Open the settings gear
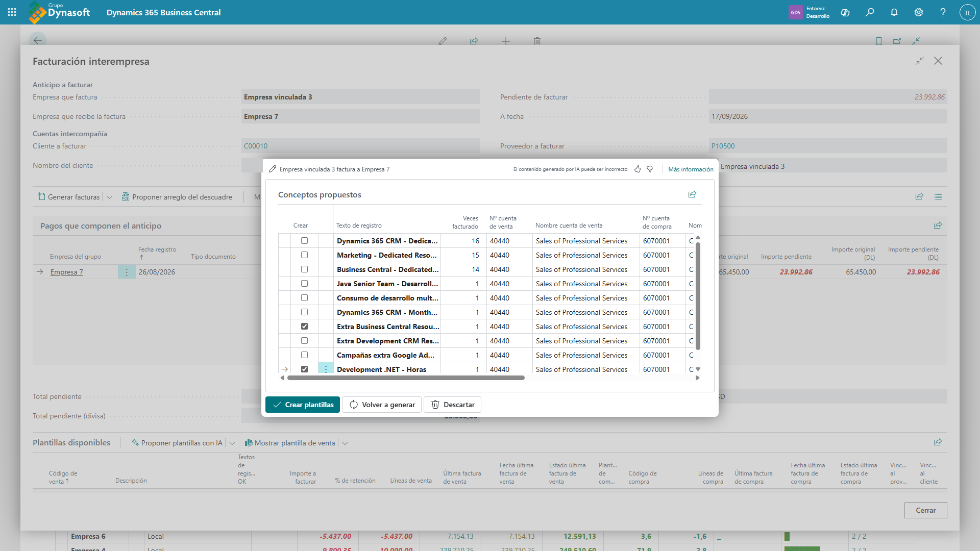The image size is (980, 551). tap(919, 12)
